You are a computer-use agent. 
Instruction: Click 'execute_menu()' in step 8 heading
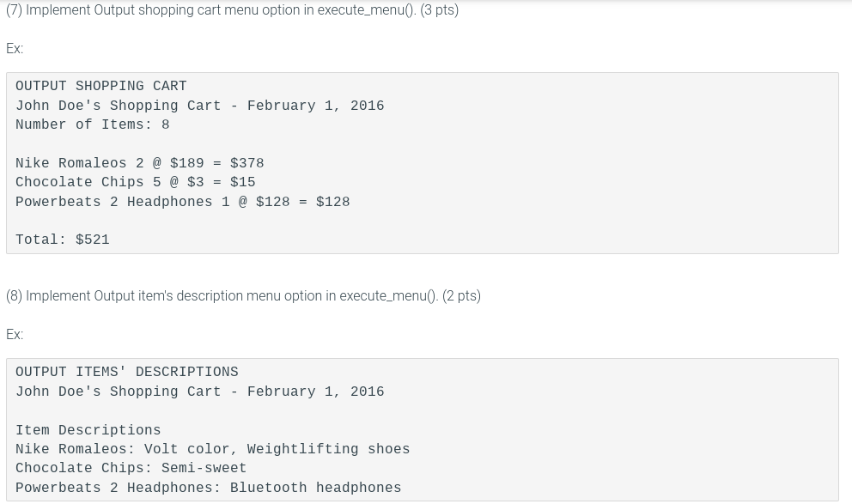tap(389, 296)
